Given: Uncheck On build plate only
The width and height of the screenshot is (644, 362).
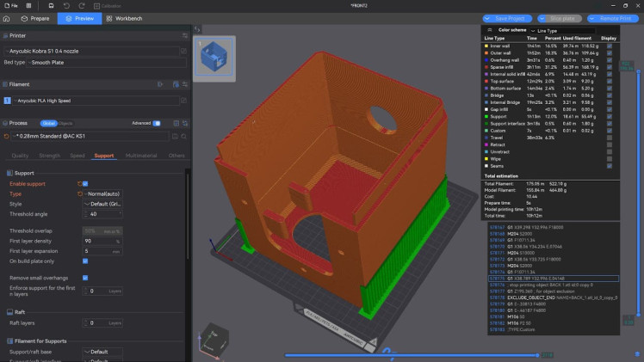Looking at the screenshot, I should 85,261.
